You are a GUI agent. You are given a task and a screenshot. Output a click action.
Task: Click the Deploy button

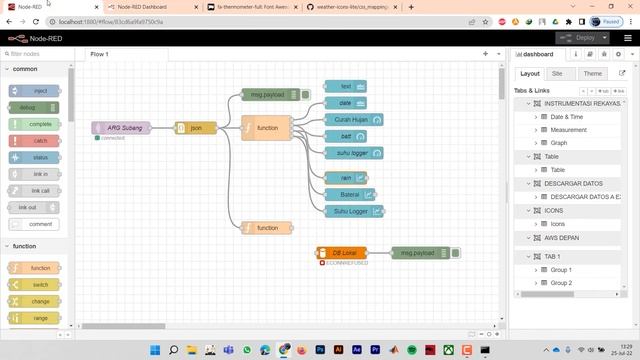coord(578,38)
